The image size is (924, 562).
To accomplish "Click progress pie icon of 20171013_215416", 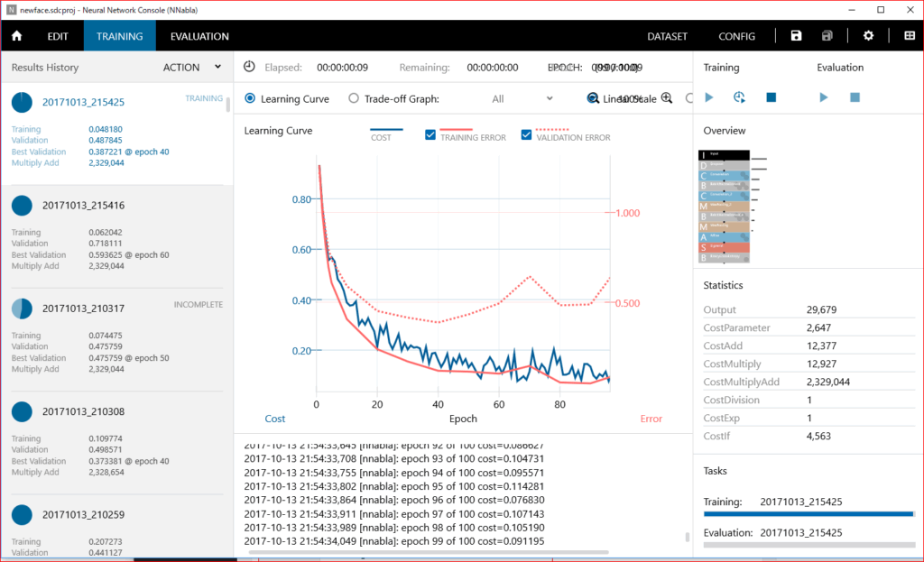I will pos(22,206).
